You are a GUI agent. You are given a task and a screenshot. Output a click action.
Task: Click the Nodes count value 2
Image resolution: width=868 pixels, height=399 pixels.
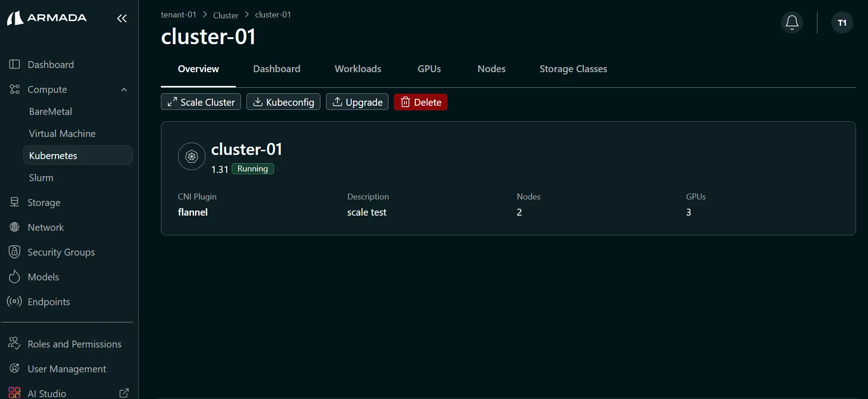click(x=519, y=212)
